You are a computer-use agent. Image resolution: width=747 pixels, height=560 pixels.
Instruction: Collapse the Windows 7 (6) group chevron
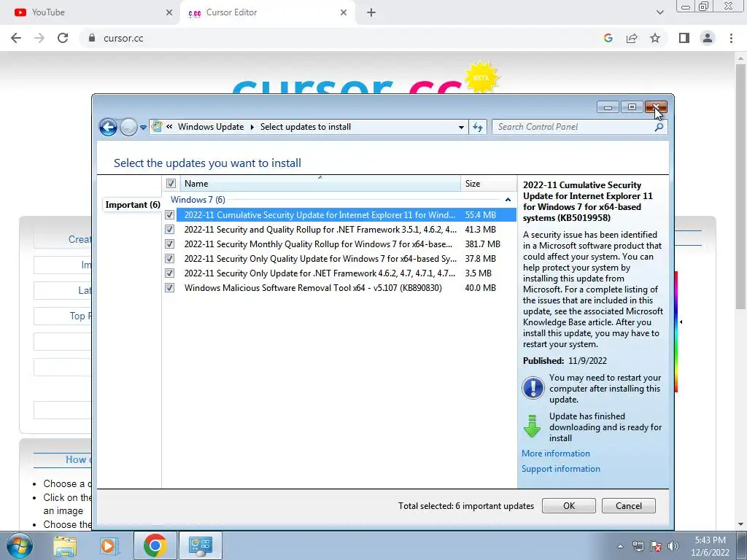(508, 200)
